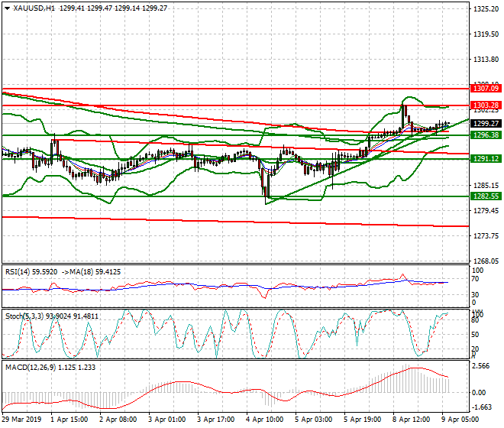
Task: Click the 1296.38 green support price label
Action: tap(486, 135)
